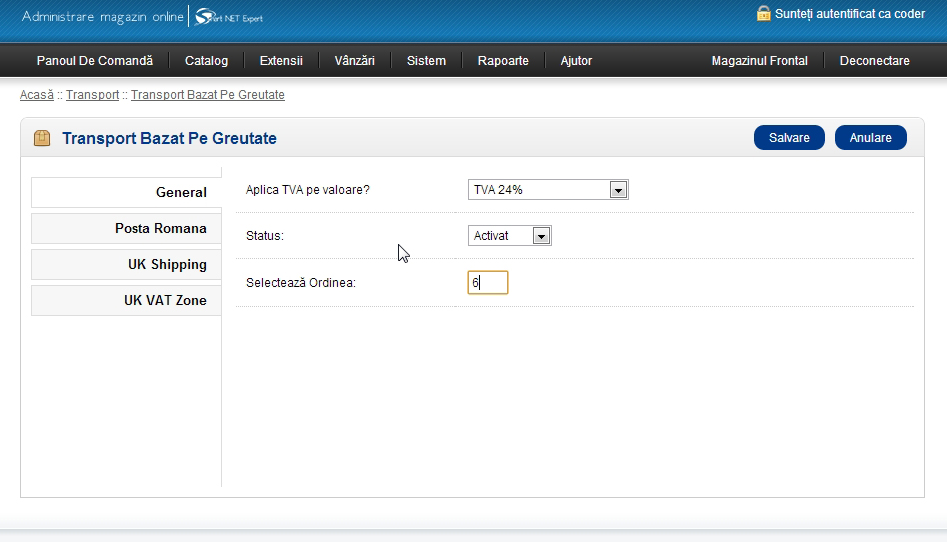Viewport: 947px width, 542px height.
Task: Open the Vânzări menu
Action: (x=355, y=61)
